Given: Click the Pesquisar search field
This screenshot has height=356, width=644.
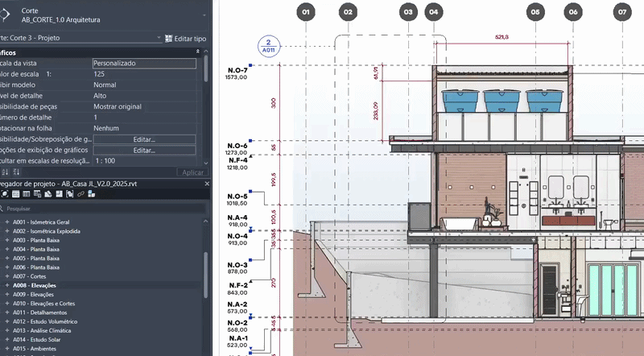Looking at the screenshot, I should coord(105,209).
